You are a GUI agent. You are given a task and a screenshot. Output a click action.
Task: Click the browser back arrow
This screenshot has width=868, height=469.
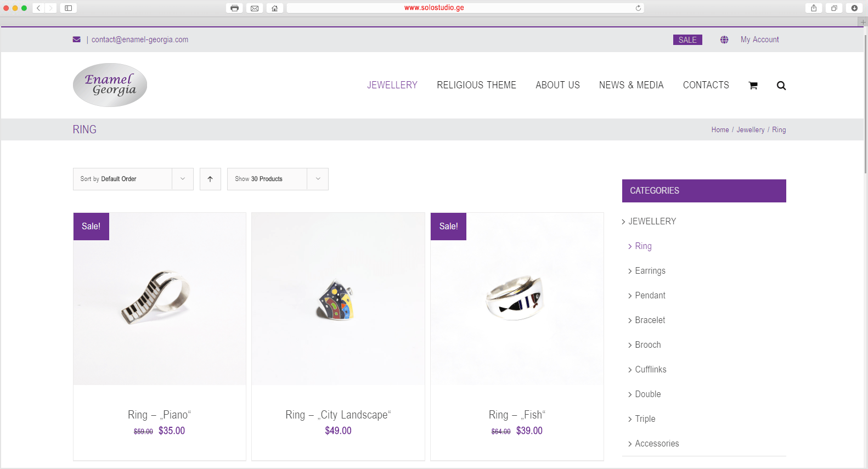[38, 8]
